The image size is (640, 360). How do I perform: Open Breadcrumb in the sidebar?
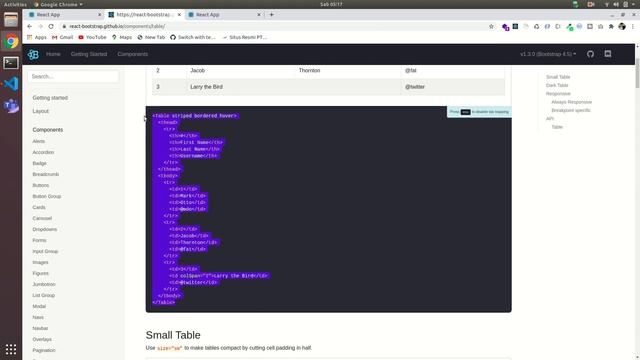pos(46,174)
